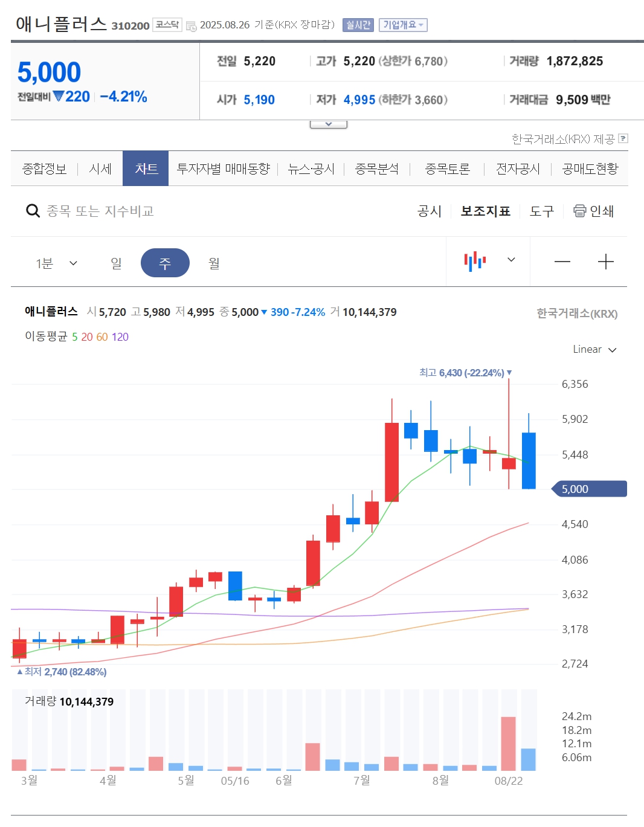This screenshot has width=644, height=827.
Task: Click the 인쇄 print button
Action: [x=593, y=211]
